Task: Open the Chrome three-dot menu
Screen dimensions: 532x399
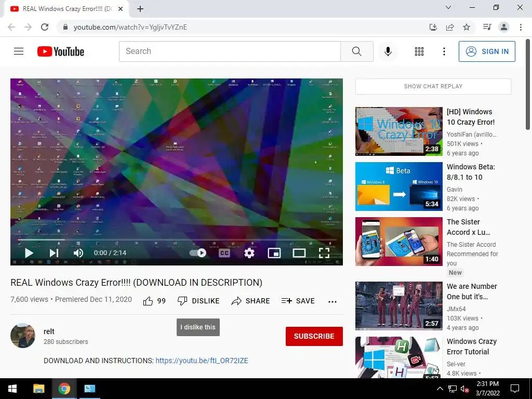Action: pyautogui.click(x=521, y=27)
